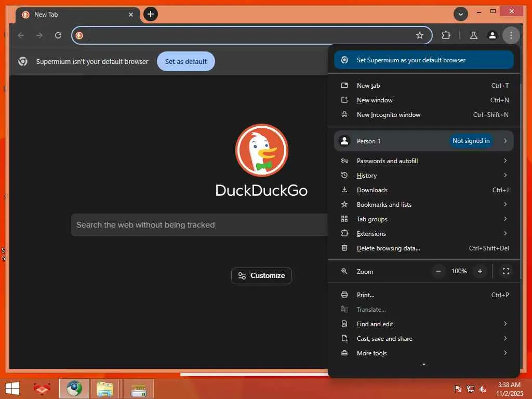
Task: Close the New Tab tab
Action: coord(131,15)
